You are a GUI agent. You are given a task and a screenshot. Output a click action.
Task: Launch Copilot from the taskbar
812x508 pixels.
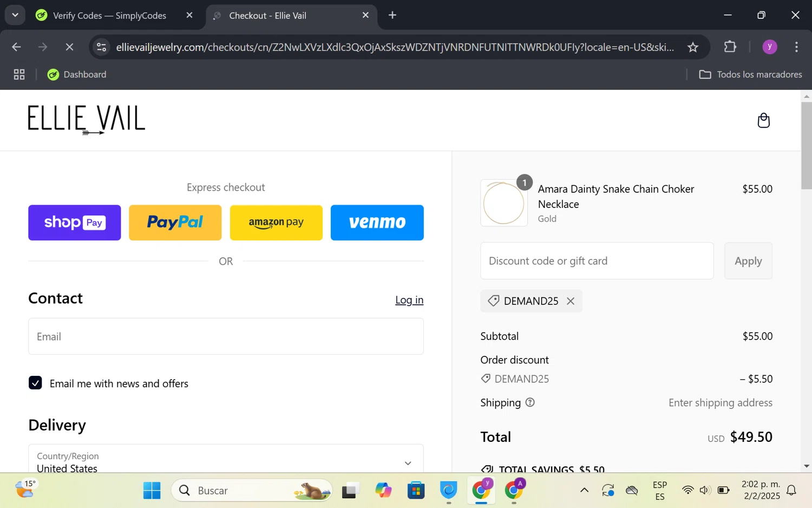pyautogui.click(x=383, y=491)
